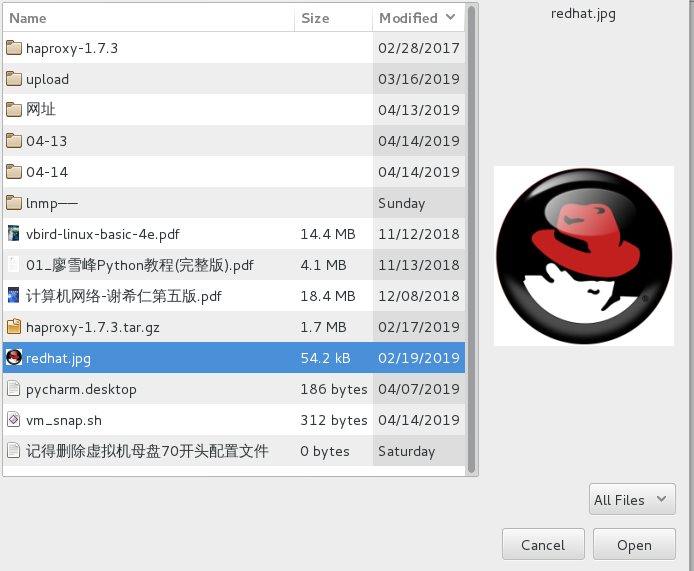Select the haproxy-1.7.3 folder name
The height and width of the screenshot is (571, 694).
(72, 48)
